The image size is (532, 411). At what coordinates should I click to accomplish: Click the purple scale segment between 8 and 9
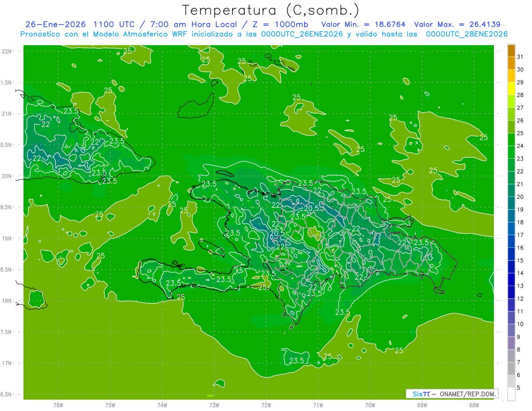[511, 343]
